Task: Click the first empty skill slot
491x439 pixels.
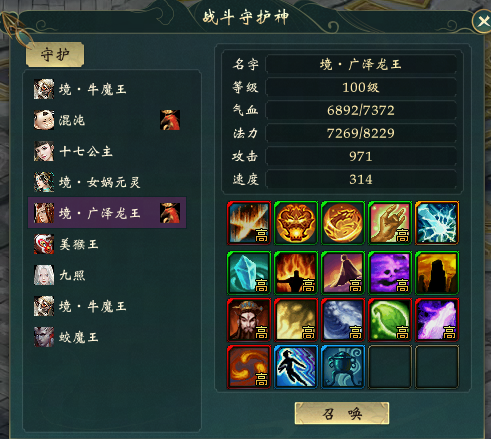Action: click(390, 367)
